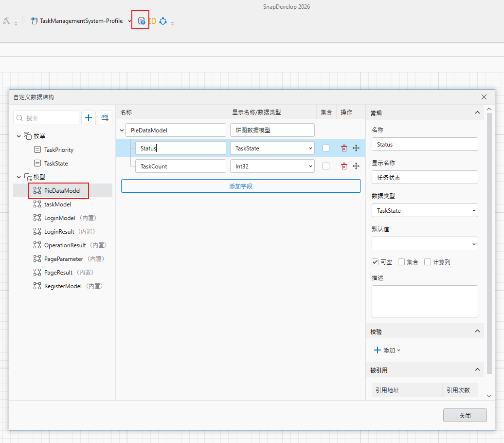Click the 引用地址 column header

point(387,390)
